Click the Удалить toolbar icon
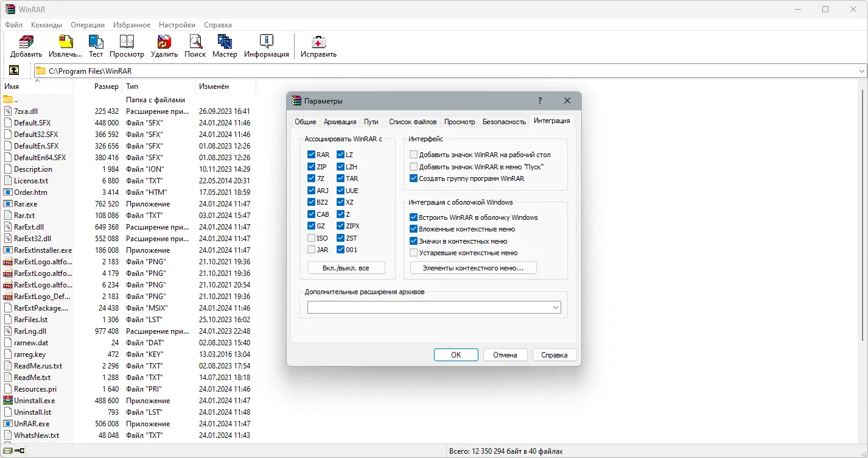 coord(164,41)
